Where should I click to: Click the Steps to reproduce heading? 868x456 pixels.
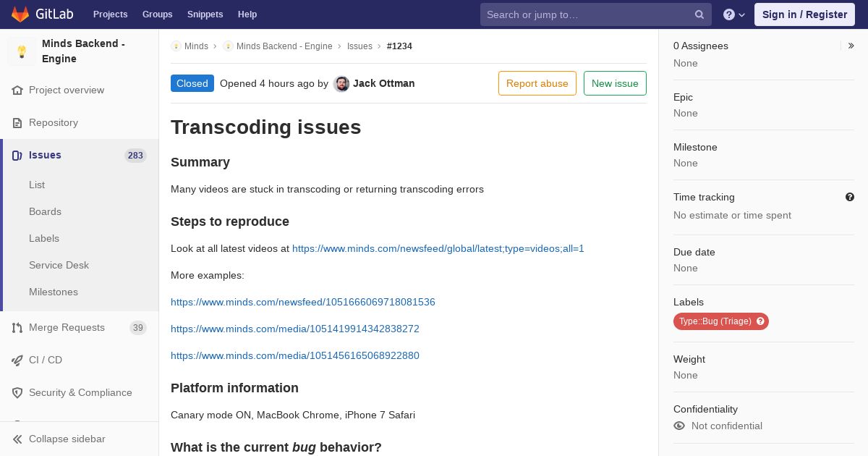tap(230, 221)
